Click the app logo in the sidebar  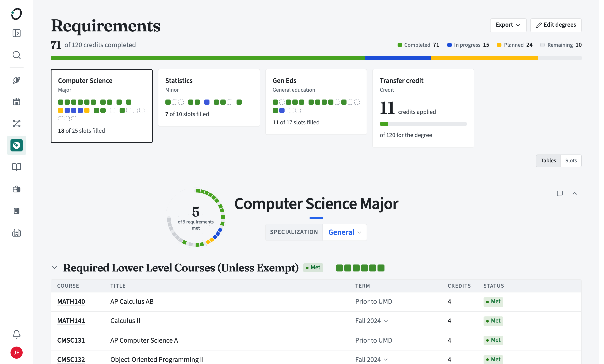tap(16, 14)
